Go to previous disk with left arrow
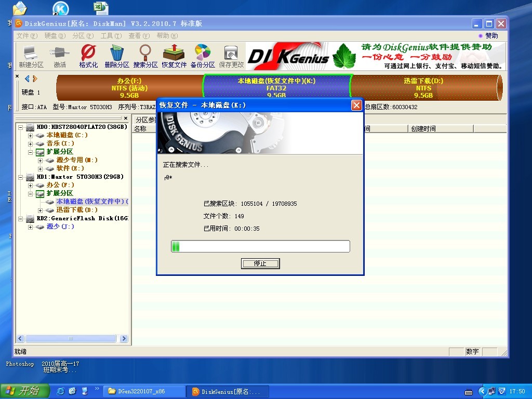The width and height of the screenshot is (532, 399). [x=27, y=79]
